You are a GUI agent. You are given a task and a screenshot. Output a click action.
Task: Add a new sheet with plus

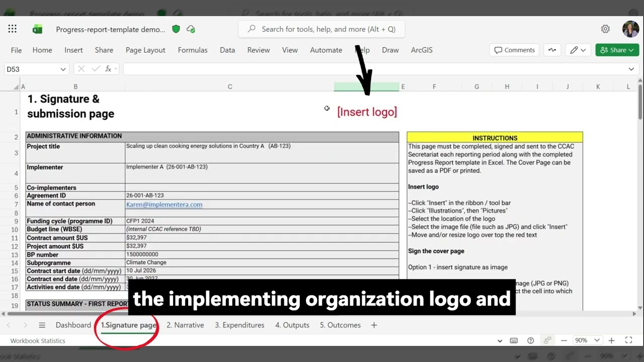tap(374, 325)
